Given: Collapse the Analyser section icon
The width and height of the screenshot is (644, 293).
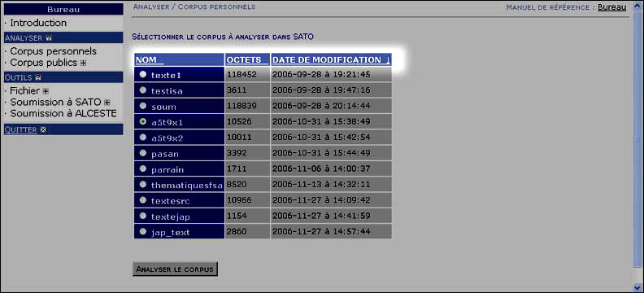Looking at the screenshot, I should pyautogui.click(x=49, y=37).
